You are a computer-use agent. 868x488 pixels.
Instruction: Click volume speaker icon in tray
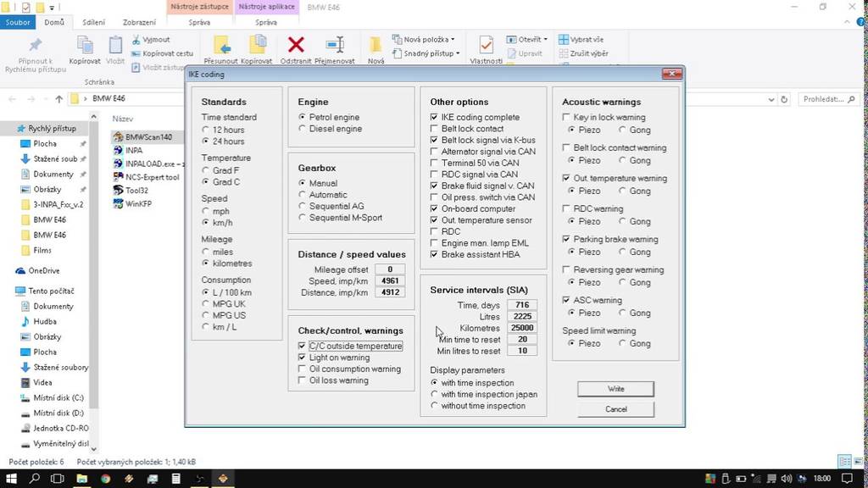tap(786, 479)
